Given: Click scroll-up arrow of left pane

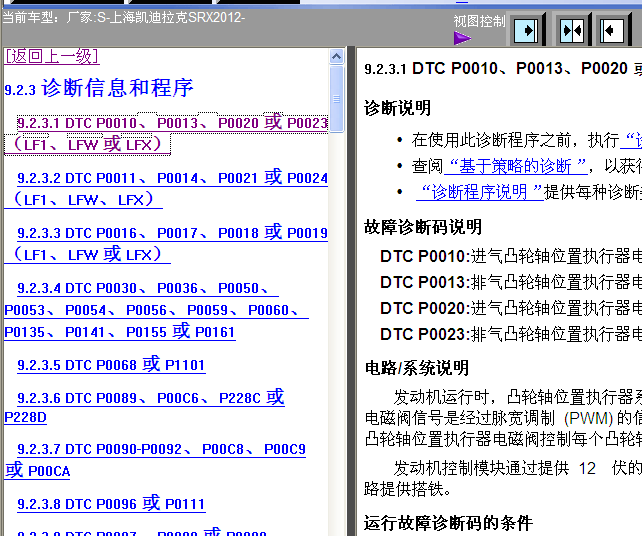Looking at the screenshot, I should pos(337,57).
